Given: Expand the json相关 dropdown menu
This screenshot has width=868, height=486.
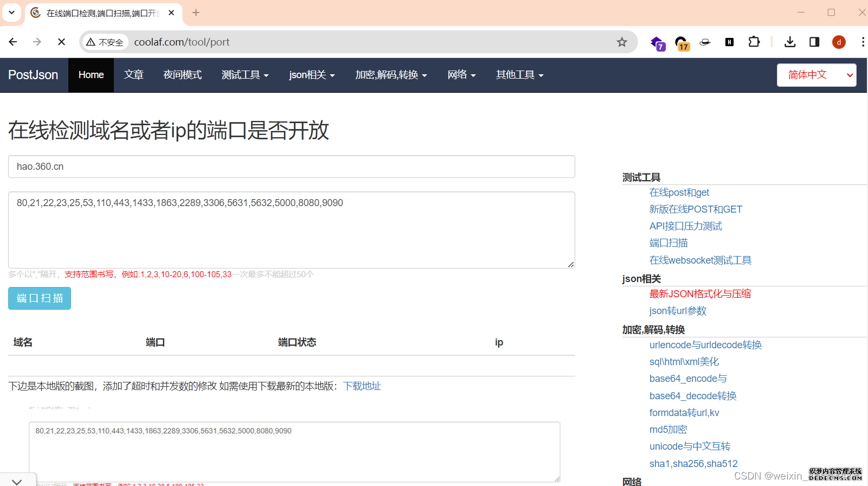Looking at the screenshot, I should click(311, 75).
